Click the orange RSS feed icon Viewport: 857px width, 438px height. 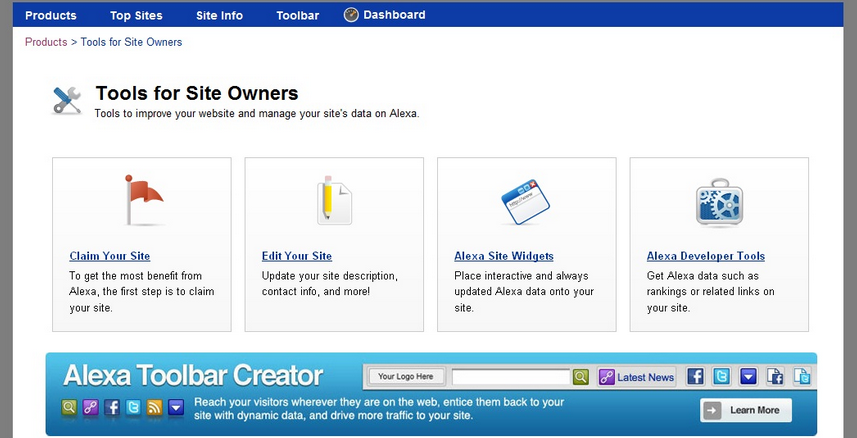coord(155,407)
